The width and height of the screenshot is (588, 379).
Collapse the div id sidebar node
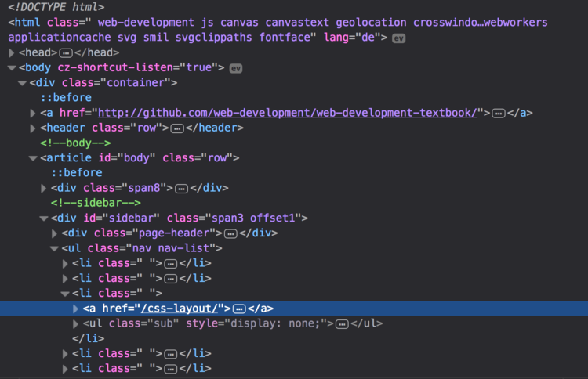coord(44,218)
